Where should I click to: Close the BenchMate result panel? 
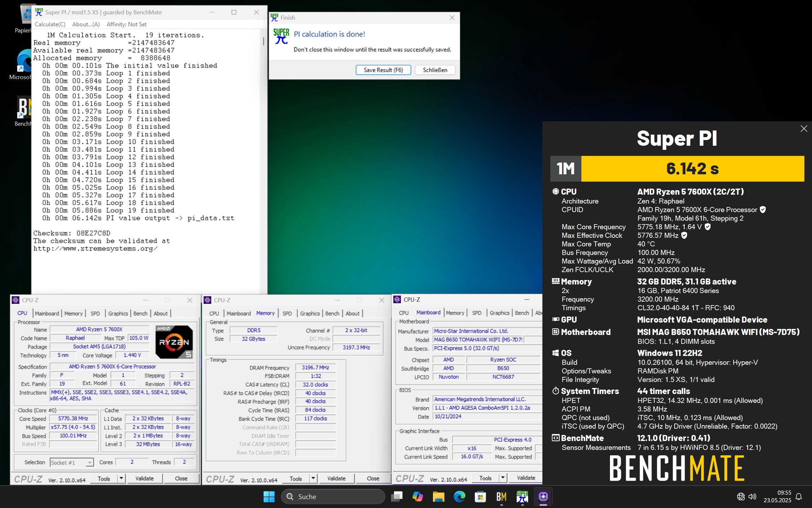tap(804, 129)
